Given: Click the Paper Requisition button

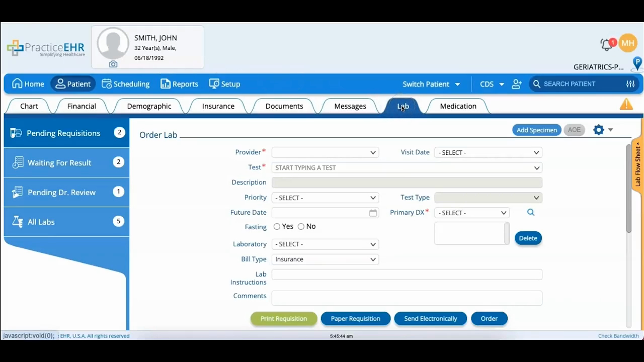Looking at the screenshot, I should 356,319.
